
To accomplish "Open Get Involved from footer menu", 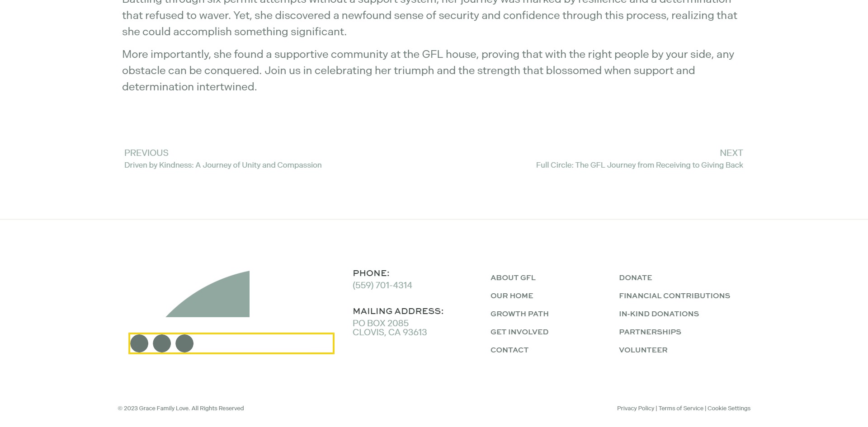I will [519, 332].
